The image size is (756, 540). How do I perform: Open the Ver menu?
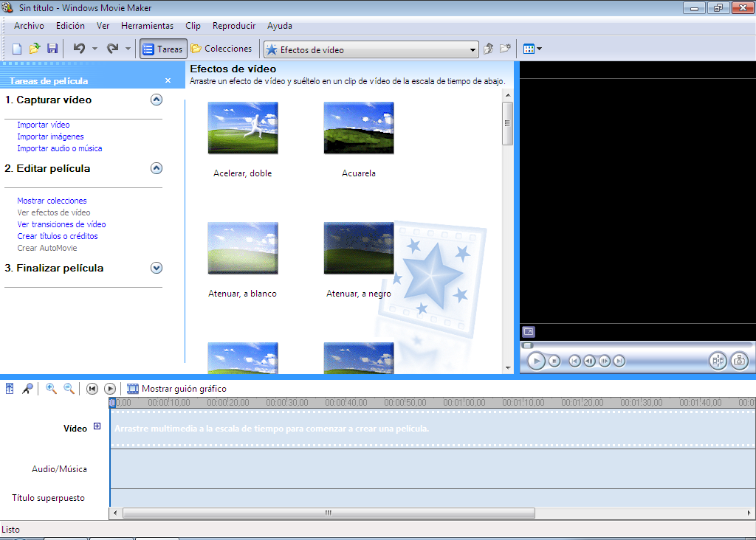point(103,26)
